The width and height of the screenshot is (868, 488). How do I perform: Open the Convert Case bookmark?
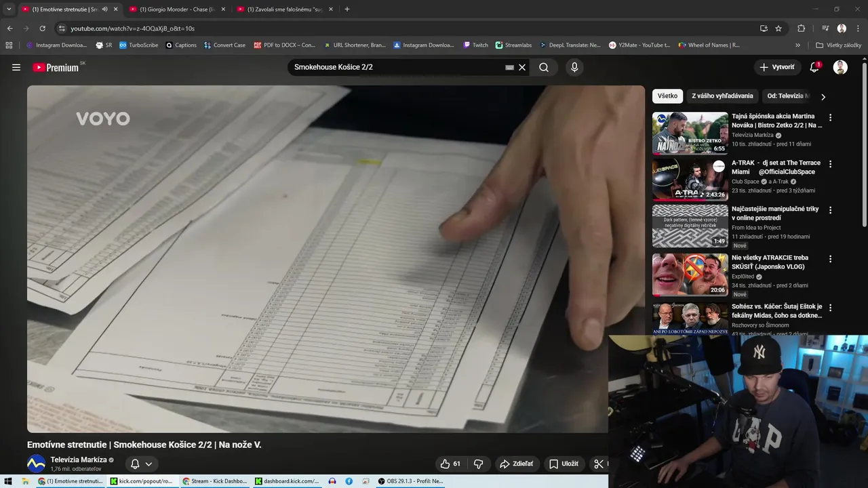[x=224, y=45]
